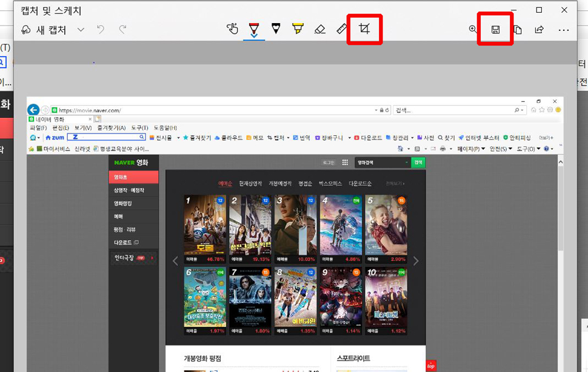Click the browser refresh icon in address bar

click(387, 110)
